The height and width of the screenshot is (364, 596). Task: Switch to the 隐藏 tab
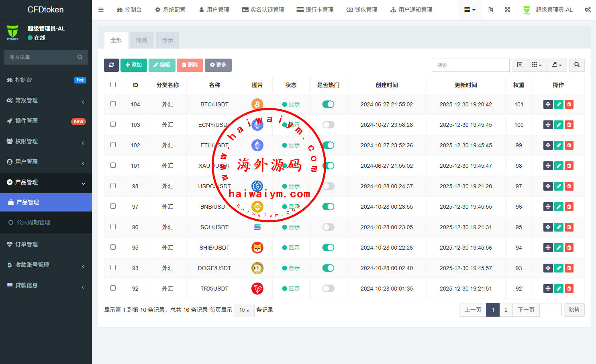tap(142, 41)
